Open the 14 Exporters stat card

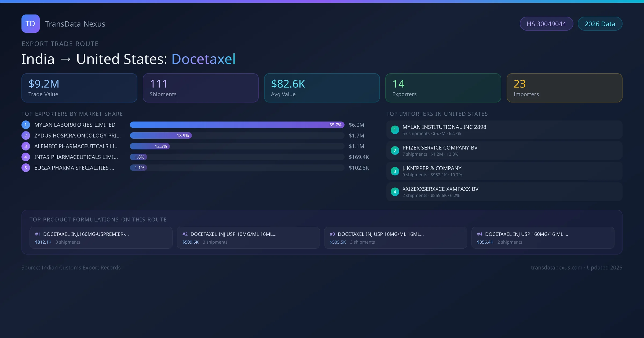pos(443,88)
